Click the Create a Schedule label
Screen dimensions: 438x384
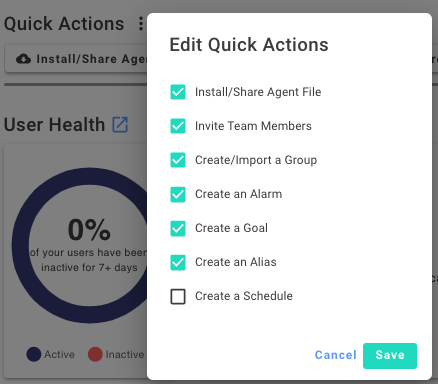[x=244, y=296]
